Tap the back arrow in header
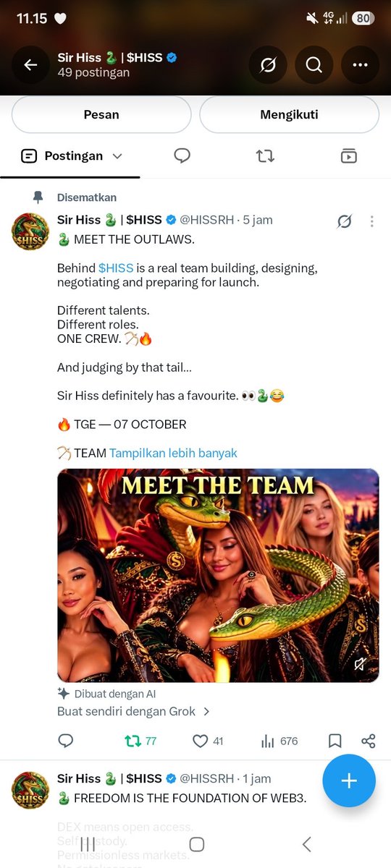This screenshot has width=391, height=868. [x=30, y=65]
